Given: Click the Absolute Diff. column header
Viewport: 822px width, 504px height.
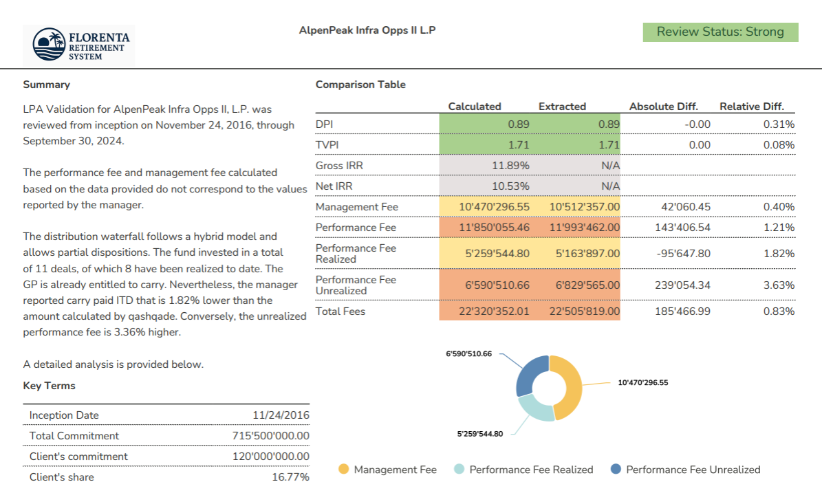Looking at the screenshot, I should pyautogui.click(x=664, y=107).
